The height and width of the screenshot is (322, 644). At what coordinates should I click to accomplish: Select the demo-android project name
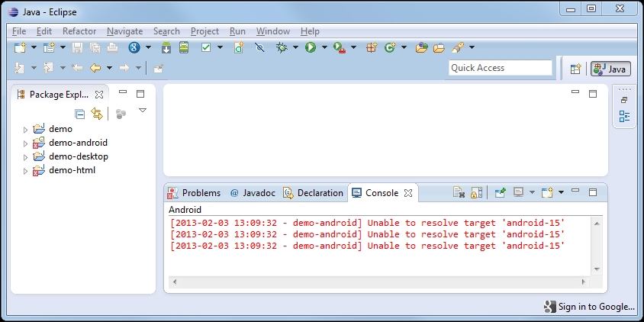click(x=78, y=143)
